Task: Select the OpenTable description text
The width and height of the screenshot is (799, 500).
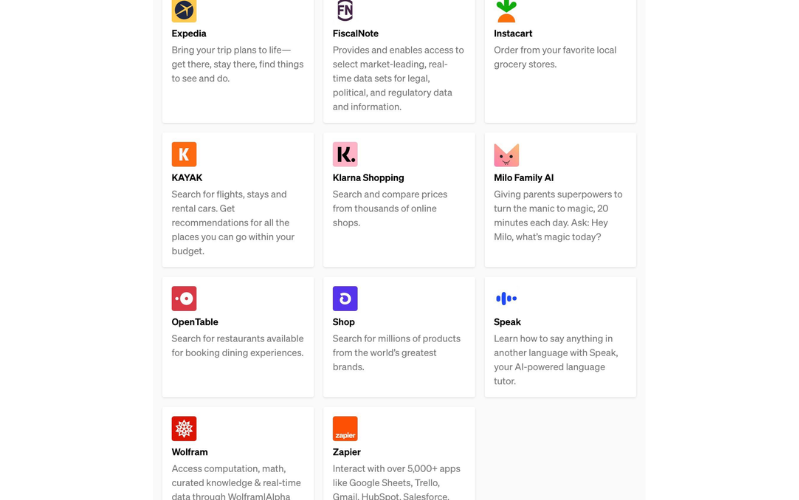Action: coord(237,346)
